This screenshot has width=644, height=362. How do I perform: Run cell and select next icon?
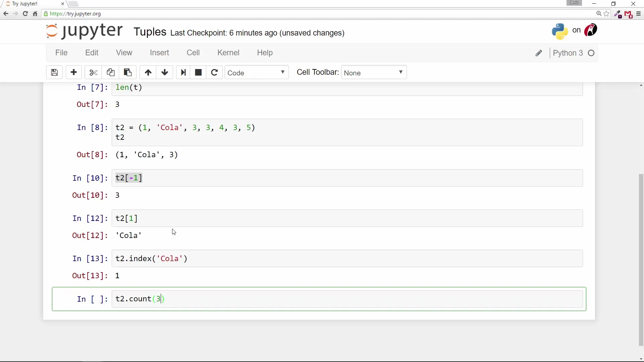[183, 72]
